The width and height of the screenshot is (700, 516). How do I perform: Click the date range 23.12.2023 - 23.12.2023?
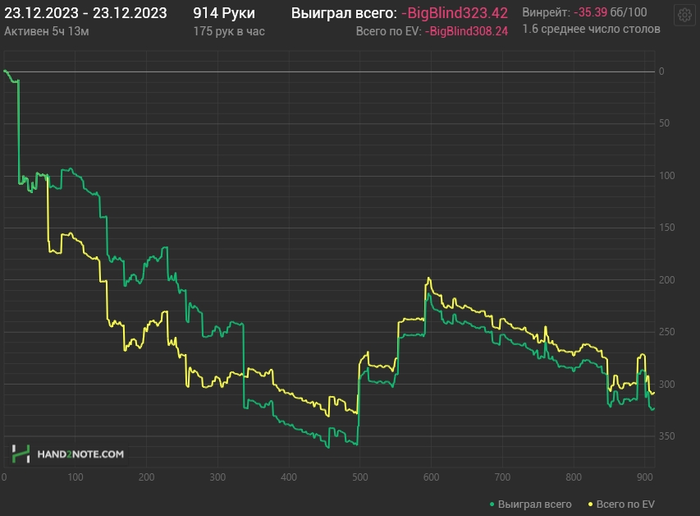85,13
